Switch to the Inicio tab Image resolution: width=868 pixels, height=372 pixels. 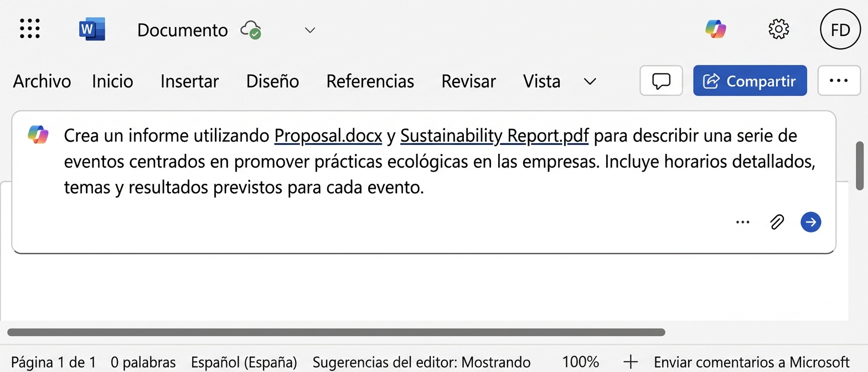coord(112,81)
